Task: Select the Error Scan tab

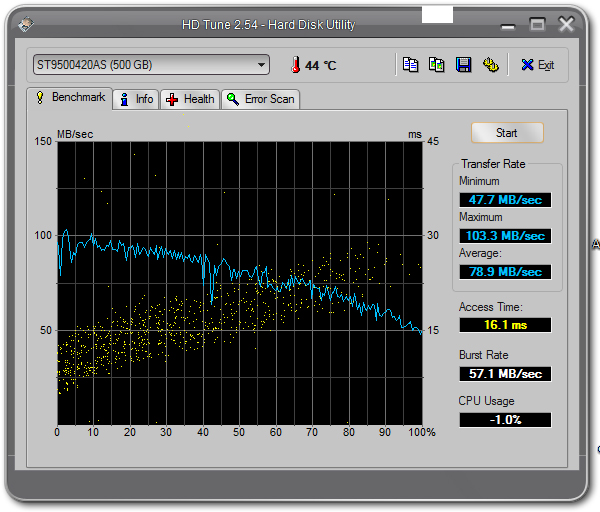Action: click(x=260, y=99)
